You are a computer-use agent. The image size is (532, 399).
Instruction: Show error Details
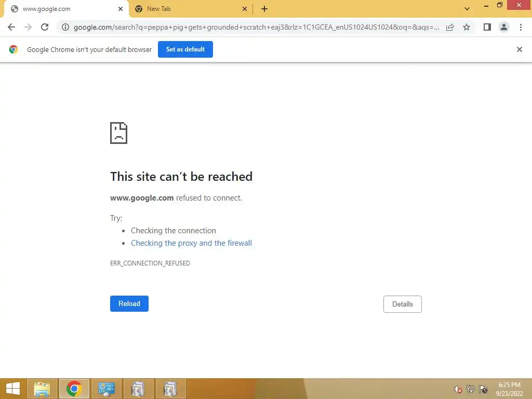click(403, 304)
